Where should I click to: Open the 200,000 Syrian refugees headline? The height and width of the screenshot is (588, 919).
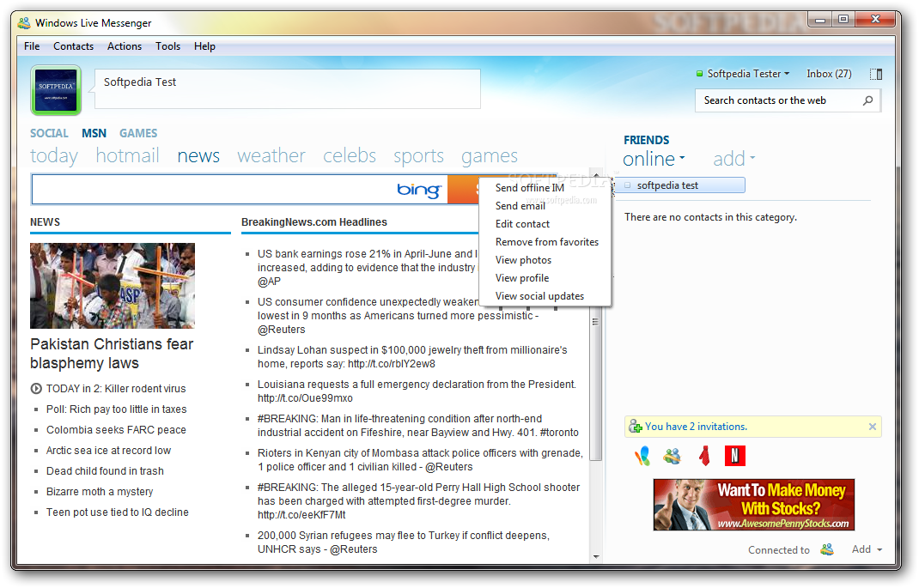point(403,543)
